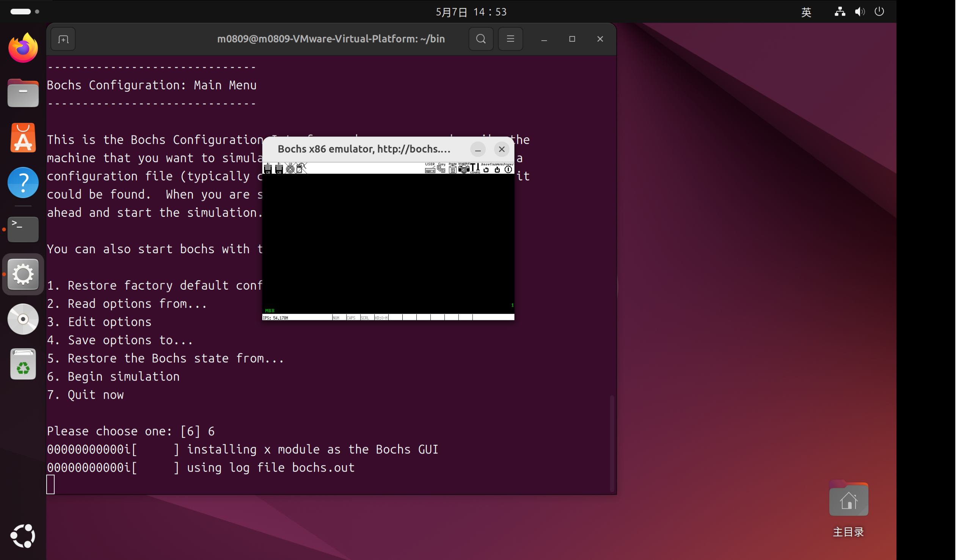
Task: Open the input language indicator 英
Action: click(806, 12)
